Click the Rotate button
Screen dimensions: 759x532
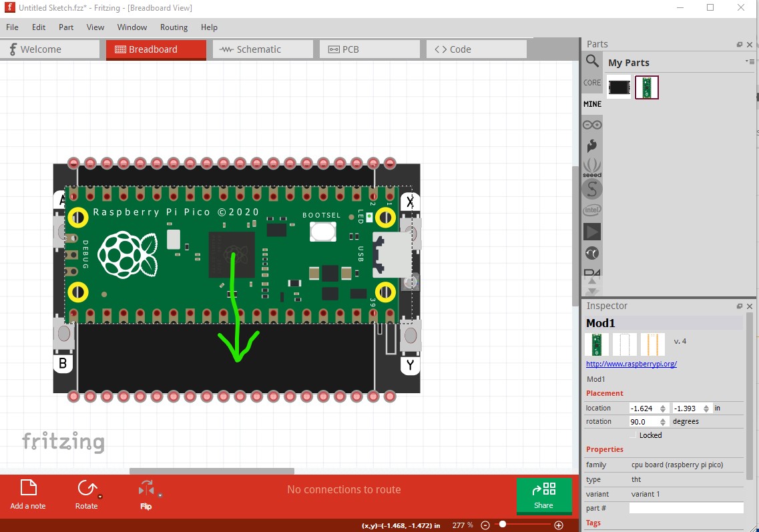click(x=87, y=494)
